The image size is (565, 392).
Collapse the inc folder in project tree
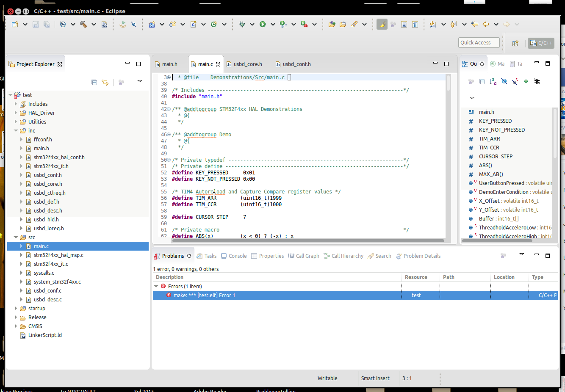pos(16,131)
